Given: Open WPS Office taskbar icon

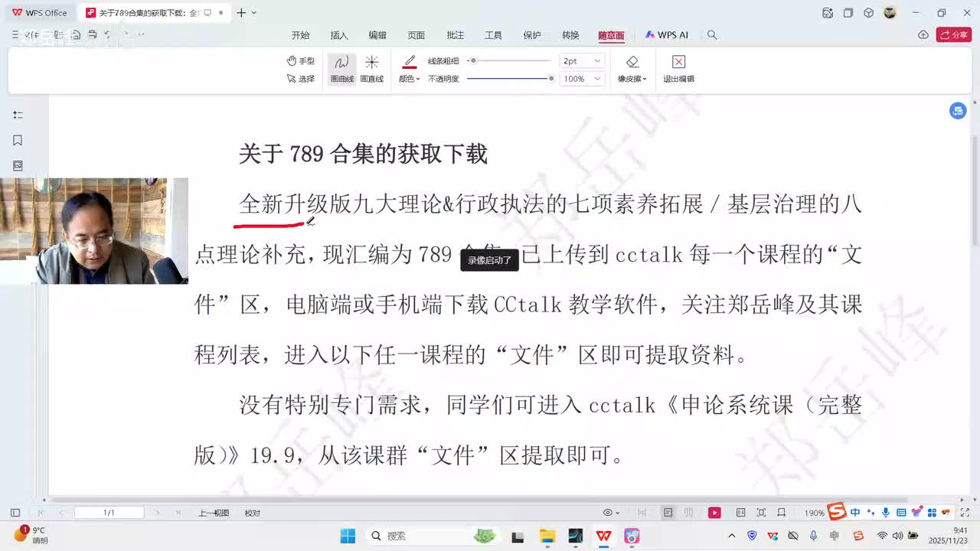Looking at the screenshot, I should (603, 536).
